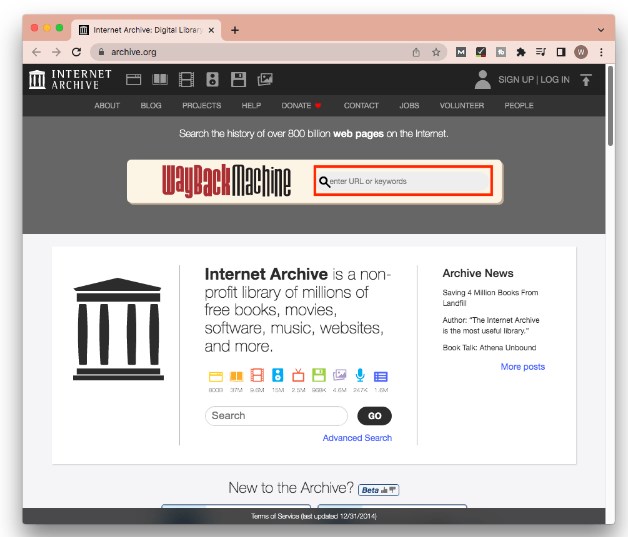628x537 pixels.
Task: Click the orange books collection icon
Action: point(236,376)
